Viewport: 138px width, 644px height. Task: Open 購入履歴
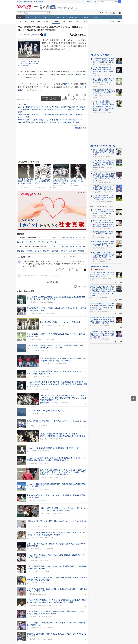(112, 13)
